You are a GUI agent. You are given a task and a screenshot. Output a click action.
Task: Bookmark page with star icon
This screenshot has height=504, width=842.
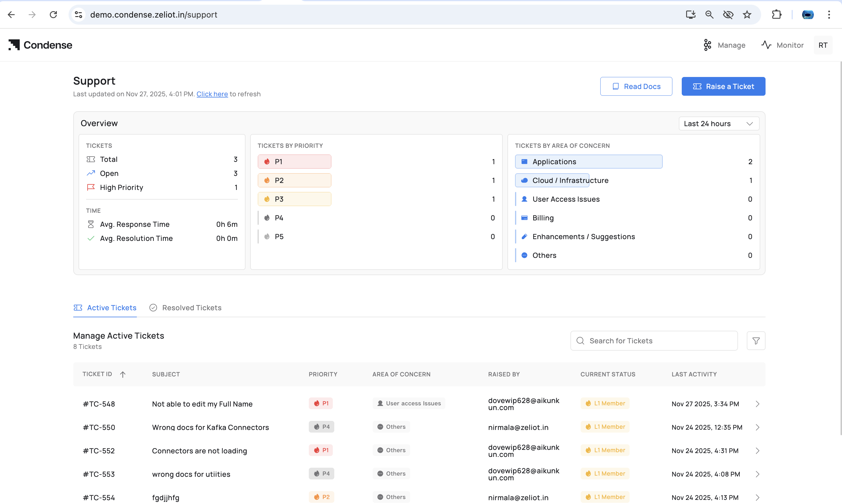coord(747,15)
